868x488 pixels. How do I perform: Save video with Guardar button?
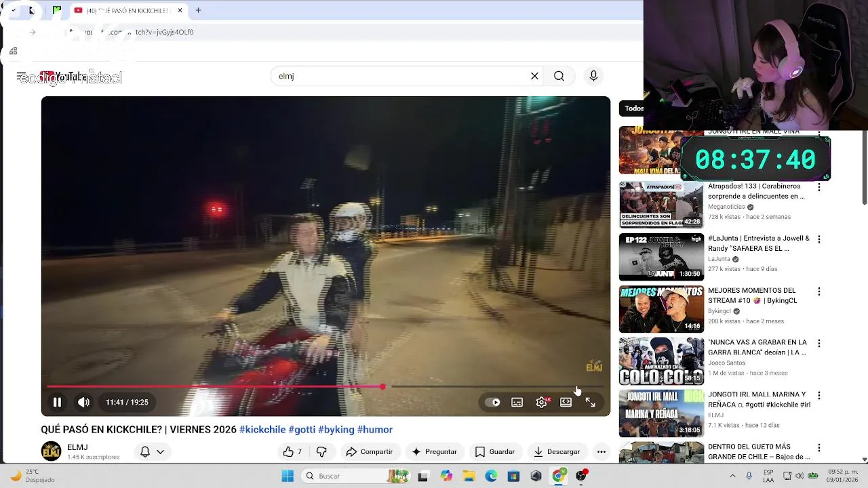pyautogui.click(x=495, y=451)
